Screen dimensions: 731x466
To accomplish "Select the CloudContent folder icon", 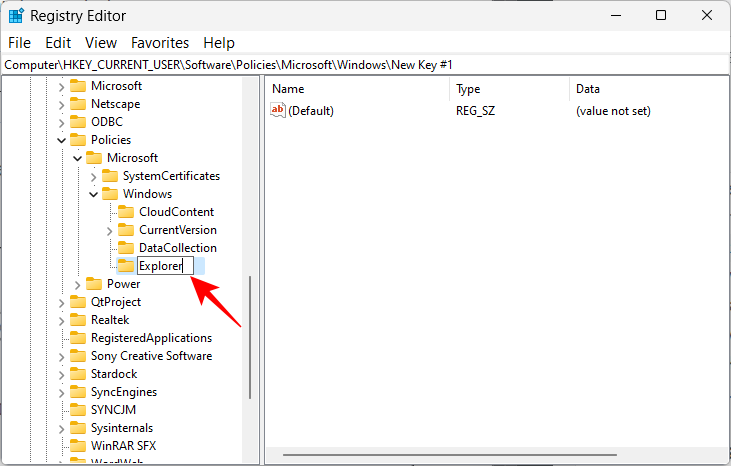I will [125, 212].
